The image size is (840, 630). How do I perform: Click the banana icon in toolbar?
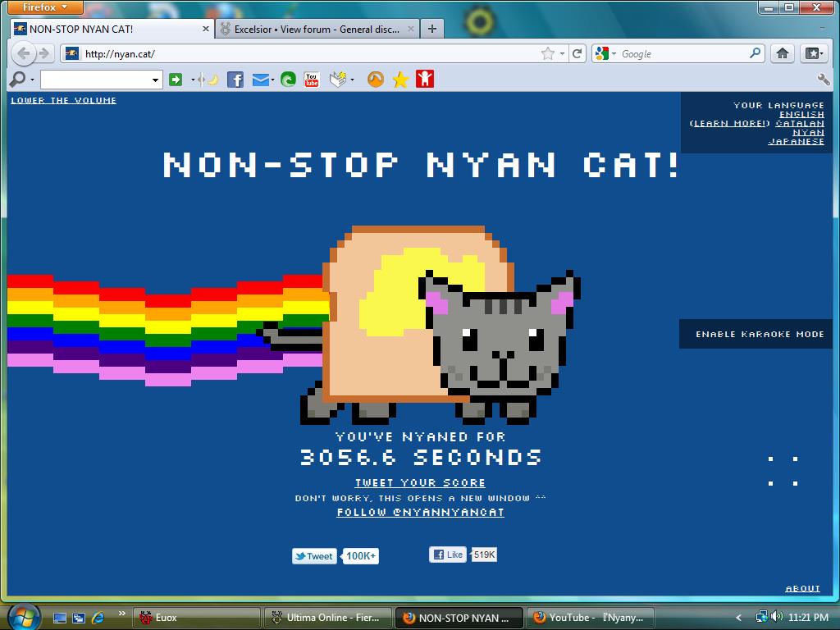pyautogui.click(x=212, y=80)
